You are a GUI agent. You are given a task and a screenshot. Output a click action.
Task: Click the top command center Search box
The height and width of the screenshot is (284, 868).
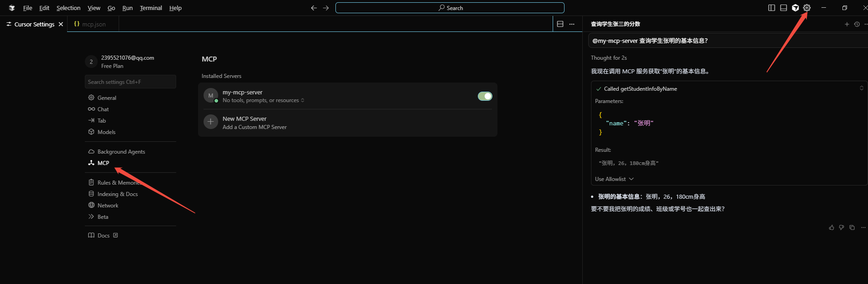tap(450, 8)
